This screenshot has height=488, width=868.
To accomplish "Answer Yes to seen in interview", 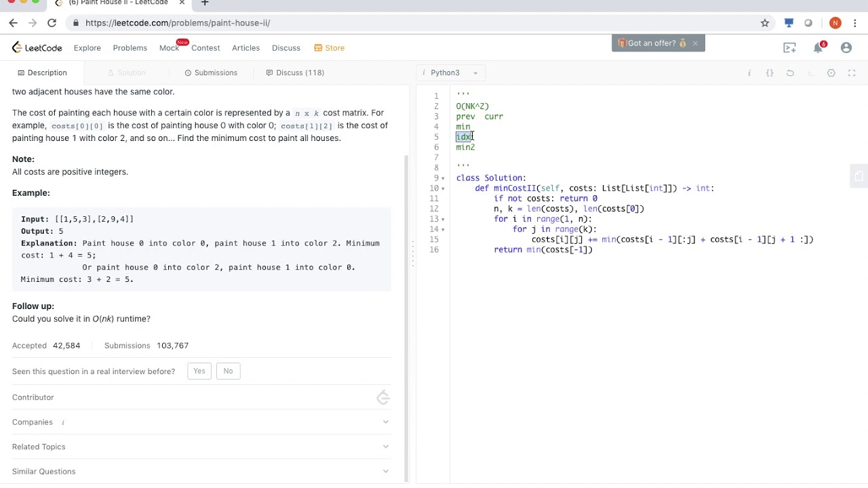I will tap(199, 371).
